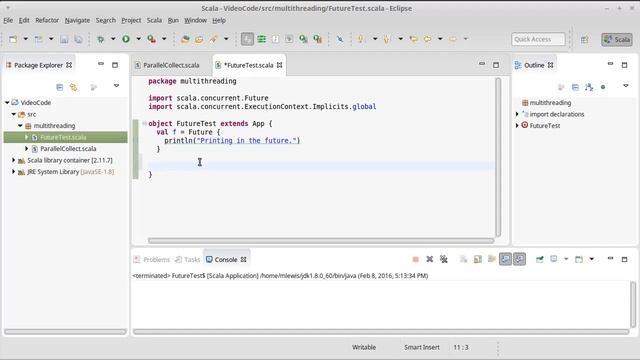640x360 pixels.
Task: Toggle Scroll Lock in Console toolbar
Action: pyautogui.click(x=478, y=259)
